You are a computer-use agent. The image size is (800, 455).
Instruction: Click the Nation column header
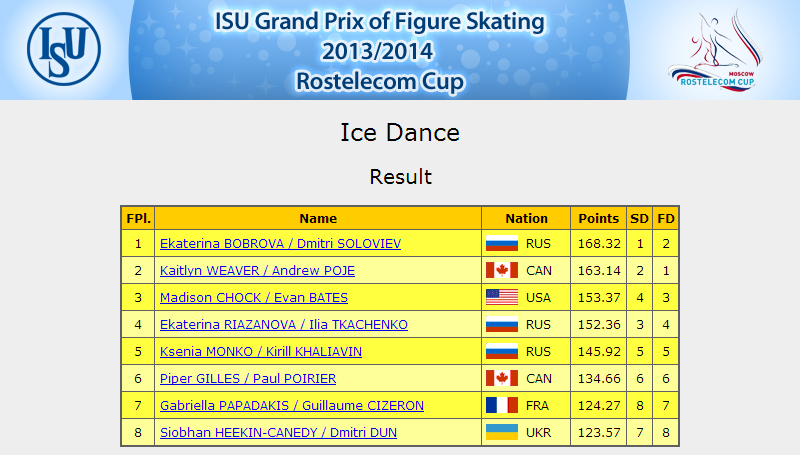pyautogui.click(x=526, y=218)
